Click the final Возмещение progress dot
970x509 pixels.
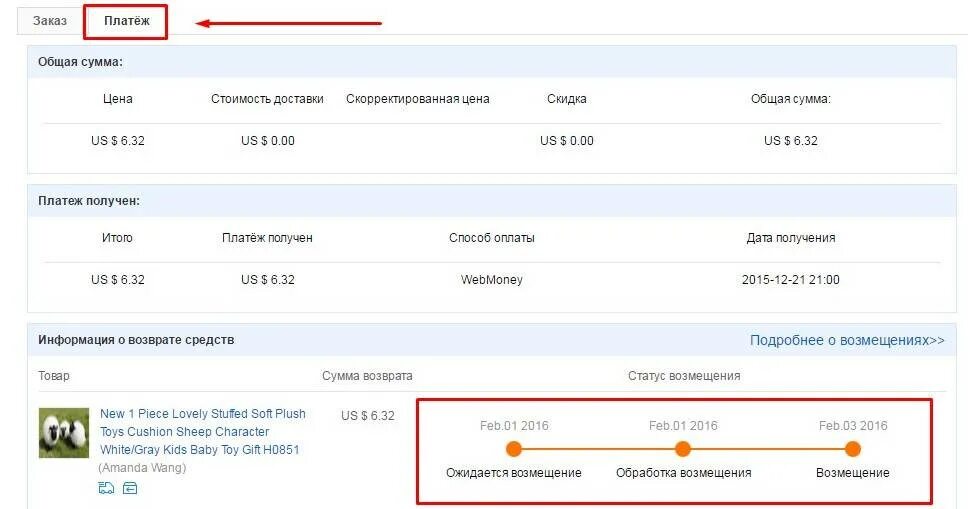click(x=852, y=449)
